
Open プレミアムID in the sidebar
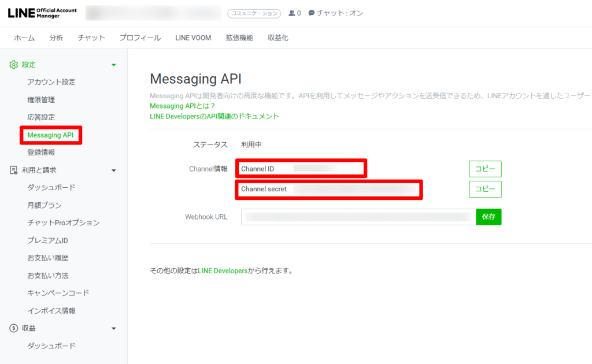coord(47,240)
